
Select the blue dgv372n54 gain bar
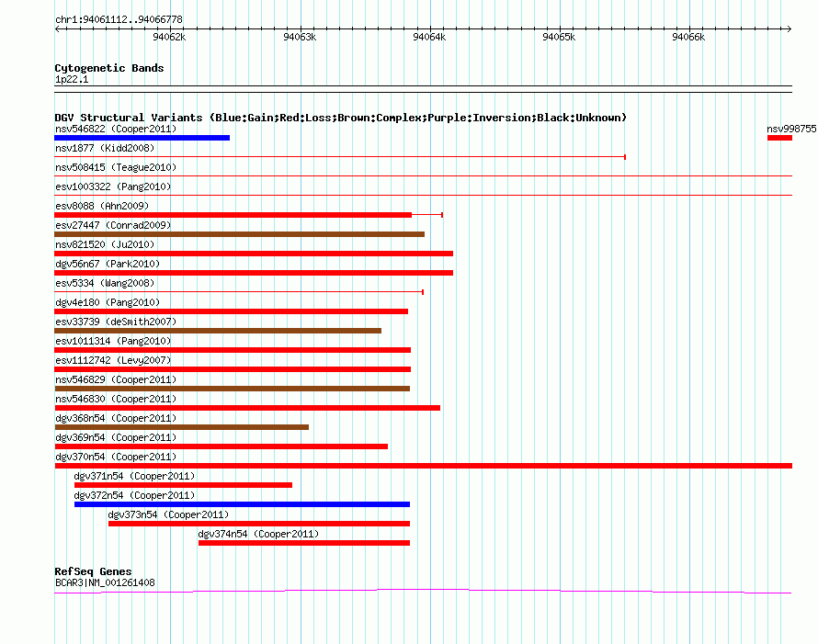point(242,504)
